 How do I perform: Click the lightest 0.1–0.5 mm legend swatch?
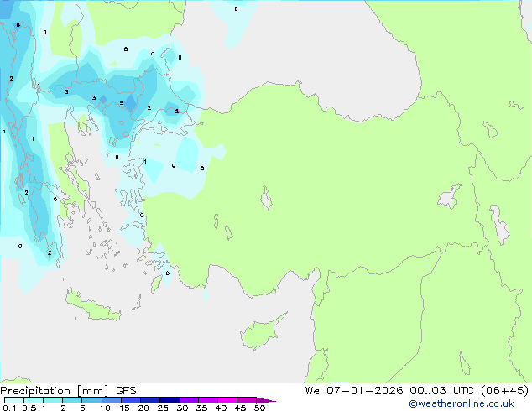click(x=14, y=400)
